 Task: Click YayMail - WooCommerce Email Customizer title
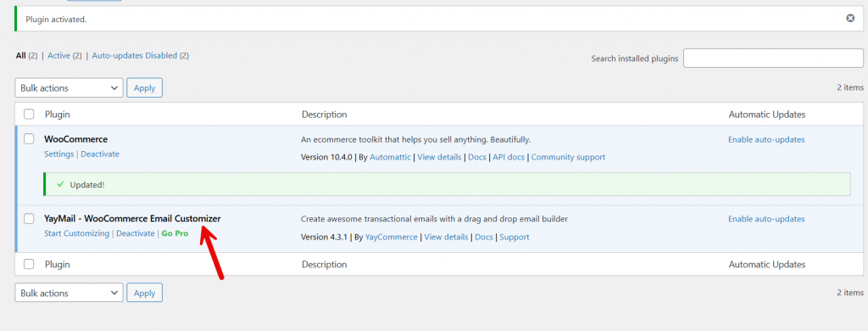(132, 218)
